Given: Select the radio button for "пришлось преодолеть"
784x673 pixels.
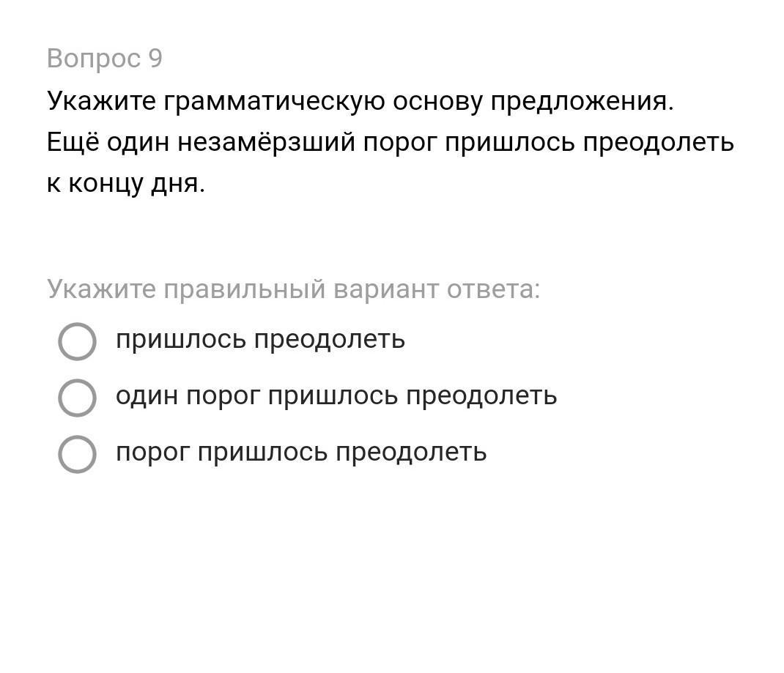Looking at the screenshot, I should click(x=77, y=341).
